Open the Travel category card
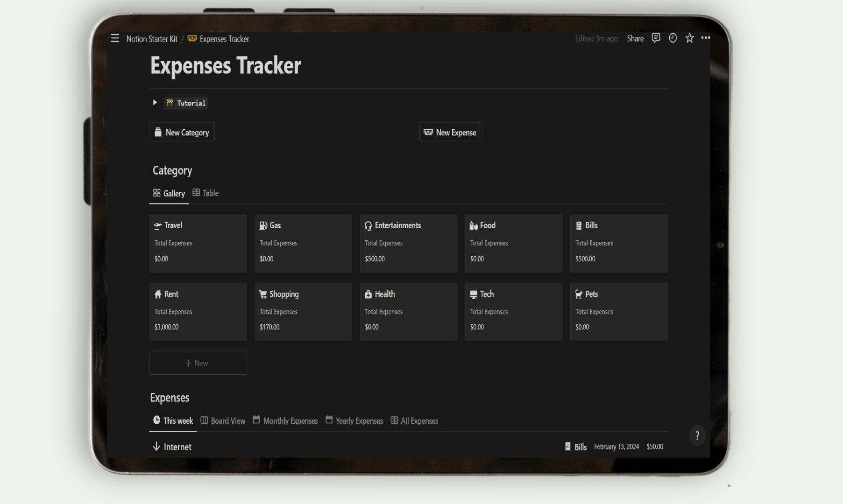 click(x=198, y=243)
